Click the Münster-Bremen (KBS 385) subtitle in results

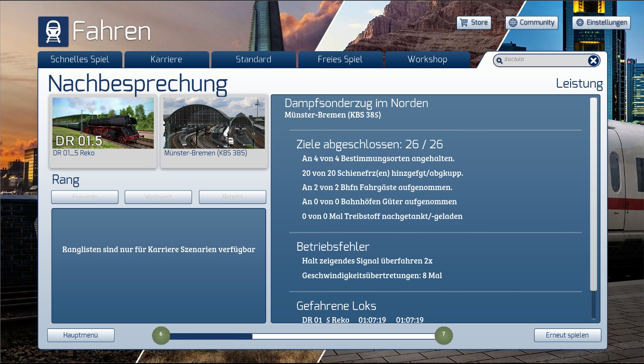[332, 115]
